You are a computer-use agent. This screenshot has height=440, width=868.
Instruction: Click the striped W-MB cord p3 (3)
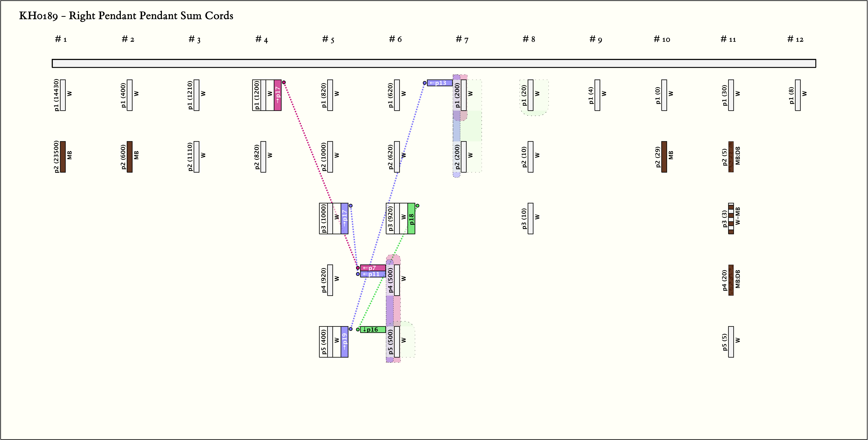731,218
